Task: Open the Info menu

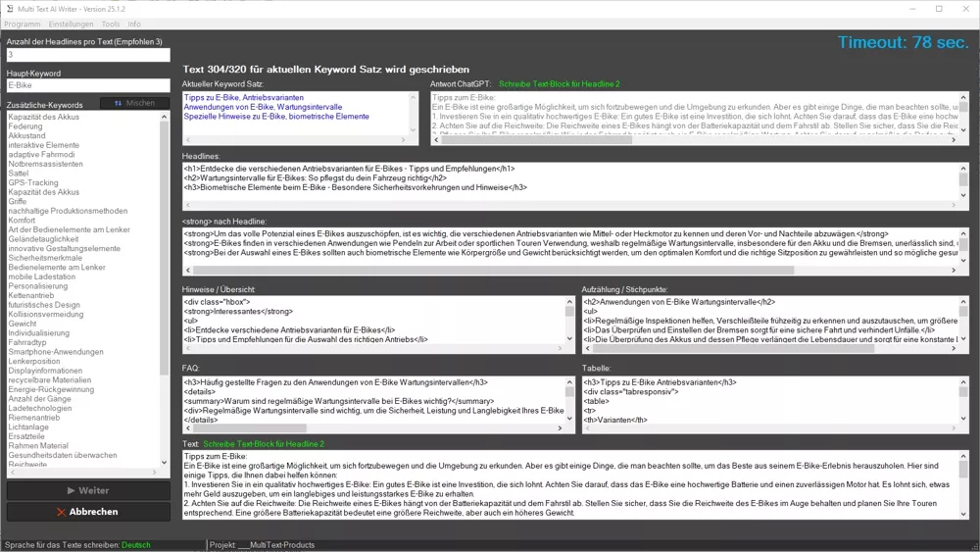Action: click(x=133, y=24)
